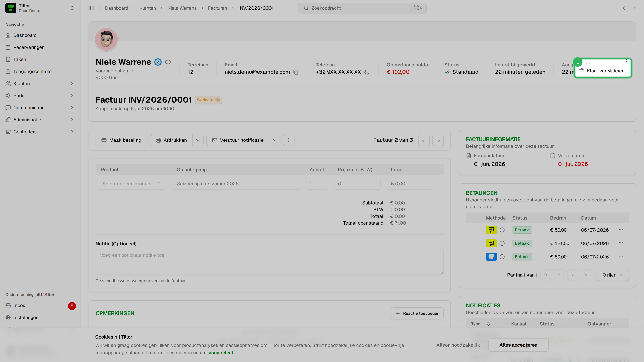Copy the email address with the copy icon
The image size is (644, 362).
coord(296,72)
